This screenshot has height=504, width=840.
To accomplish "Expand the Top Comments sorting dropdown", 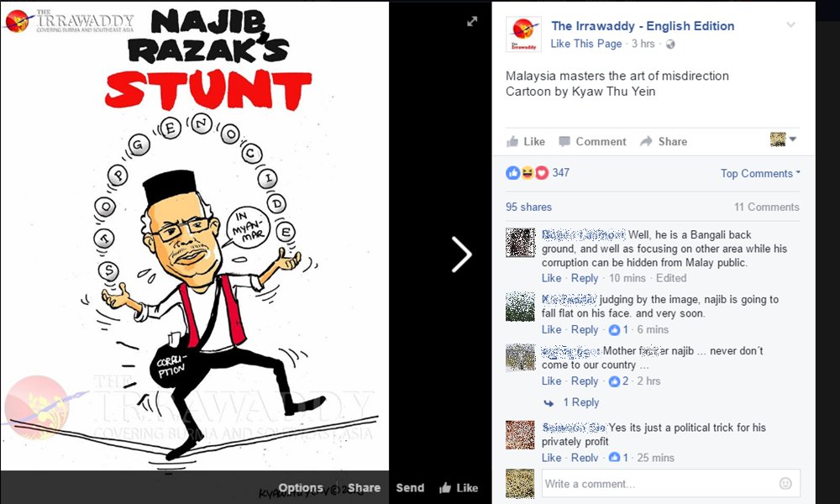I will click(760, 174).
